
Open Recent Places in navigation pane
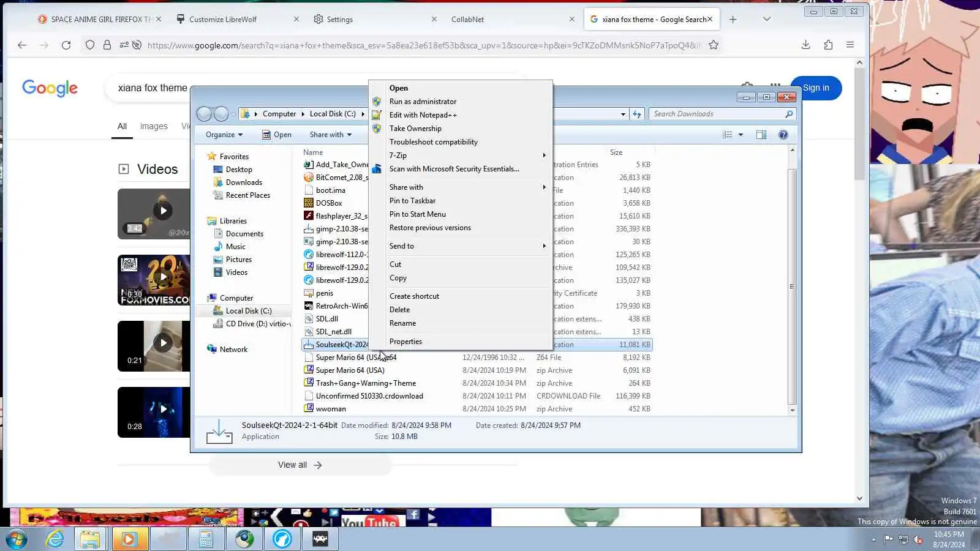pos(247,195)
